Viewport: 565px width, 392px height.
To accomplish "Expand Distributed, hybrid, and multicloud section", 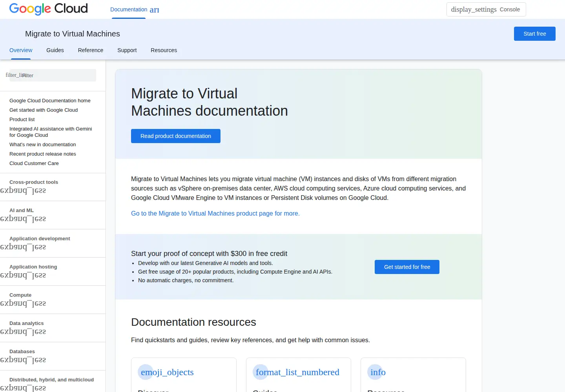I will point(23,388).
